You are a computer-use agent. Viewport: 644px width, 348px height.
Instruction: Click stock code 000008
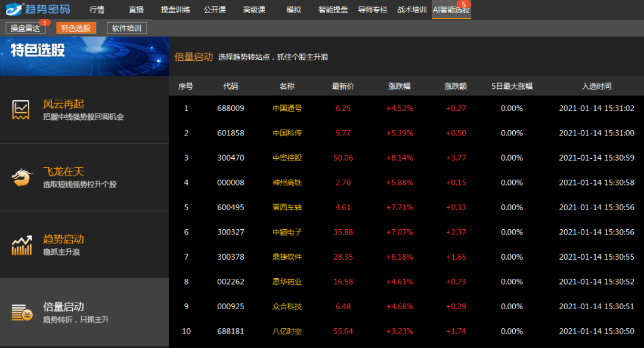(x=230, y=182)
